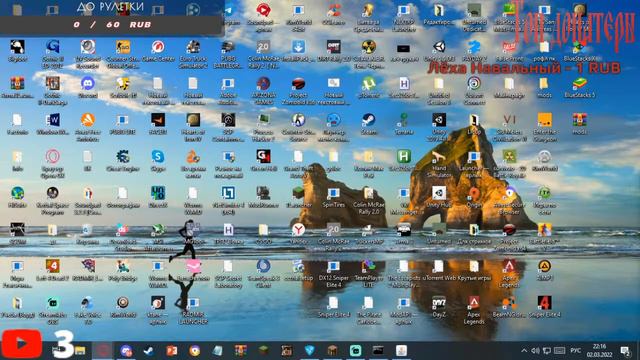Select the S.T.A.L.K.E.R. radiation icon
640x360 pixels.
[369, 47]
